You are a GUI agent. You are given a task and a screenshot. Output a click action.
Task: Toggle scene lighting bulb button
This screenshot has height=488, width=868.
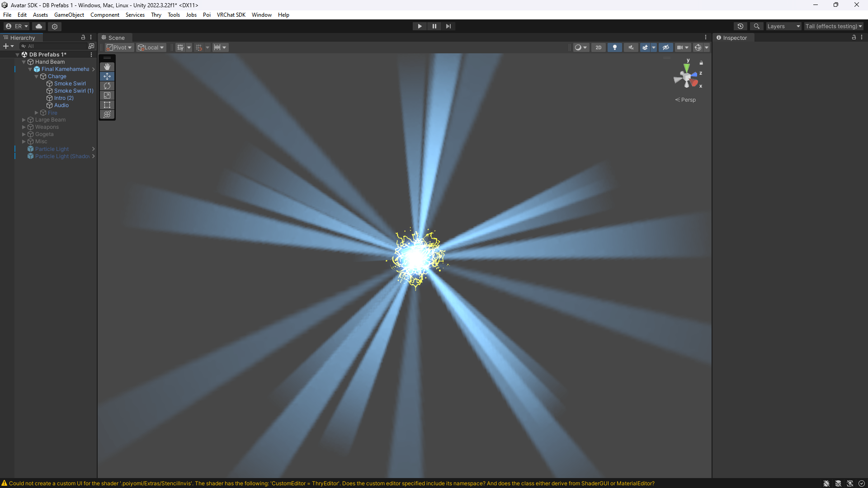(x=614, y=47)
